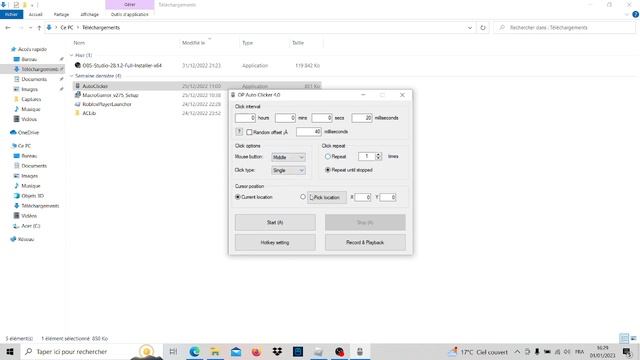Click the Windows Start button
This screenshot has height=360, width=640.
[10, 351]
